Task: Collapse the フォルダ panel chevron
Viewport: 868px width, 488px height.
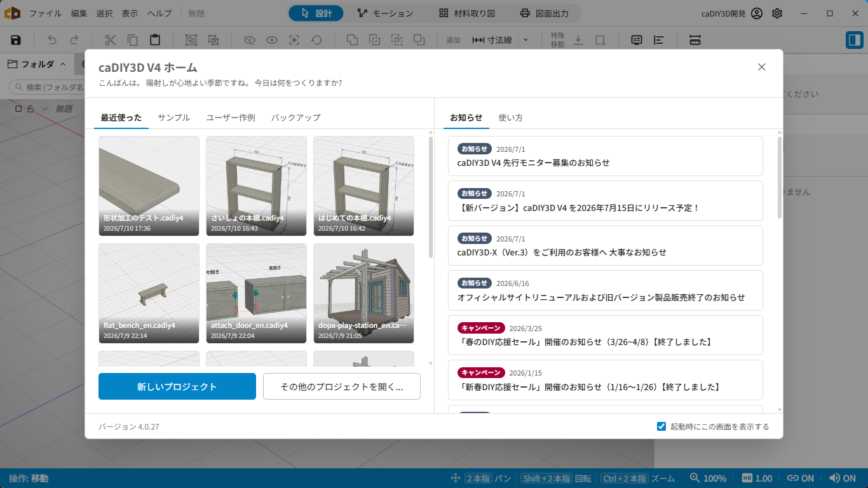Action: coord(62,64)
